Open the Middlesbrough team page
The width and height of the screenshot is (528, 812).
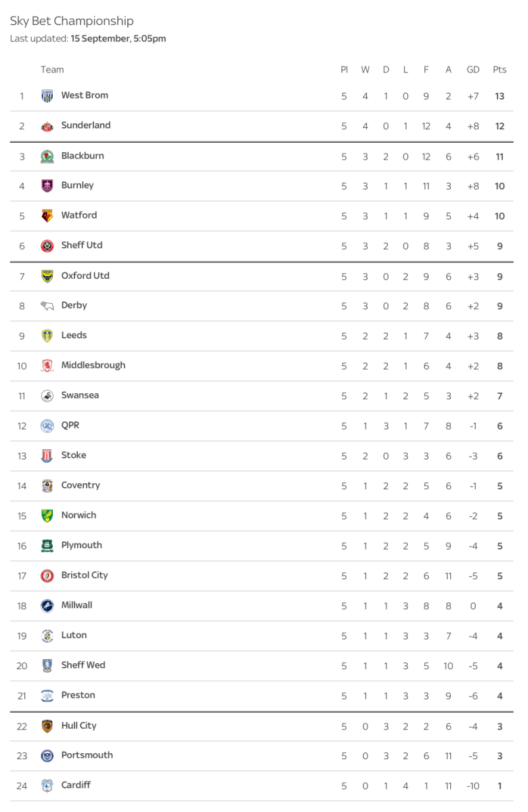(93, 365)
